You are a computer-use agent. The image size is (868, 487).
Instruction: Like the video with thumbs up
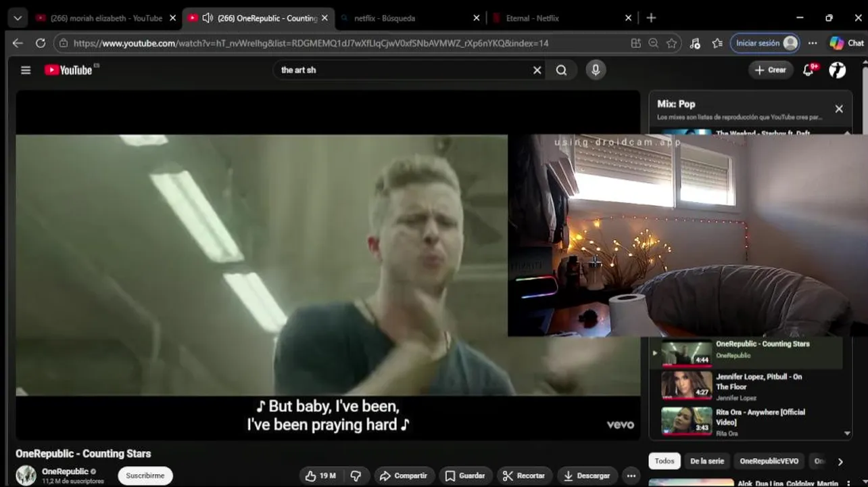click(320, 476)
